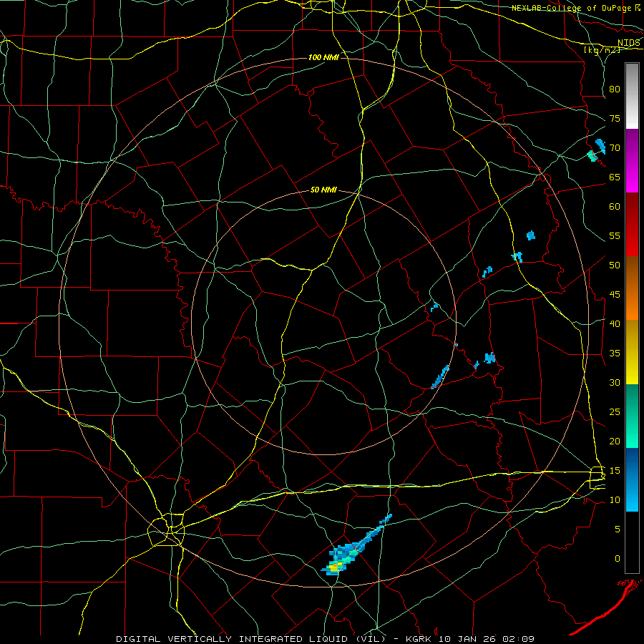The height and width of the screenshot is (644, 644).
Task: Click the "50 NMI" range ring label
Action: [x=323, y=190]
